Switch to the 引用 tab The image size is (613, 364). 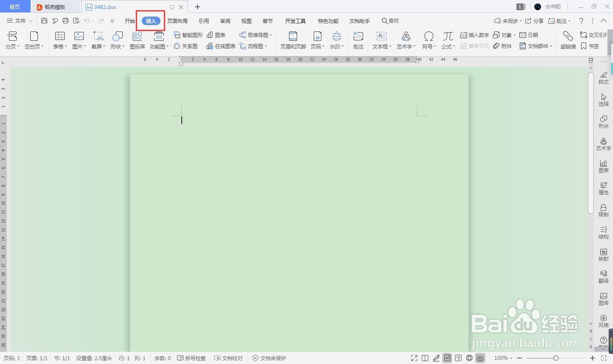click(204, 21)
